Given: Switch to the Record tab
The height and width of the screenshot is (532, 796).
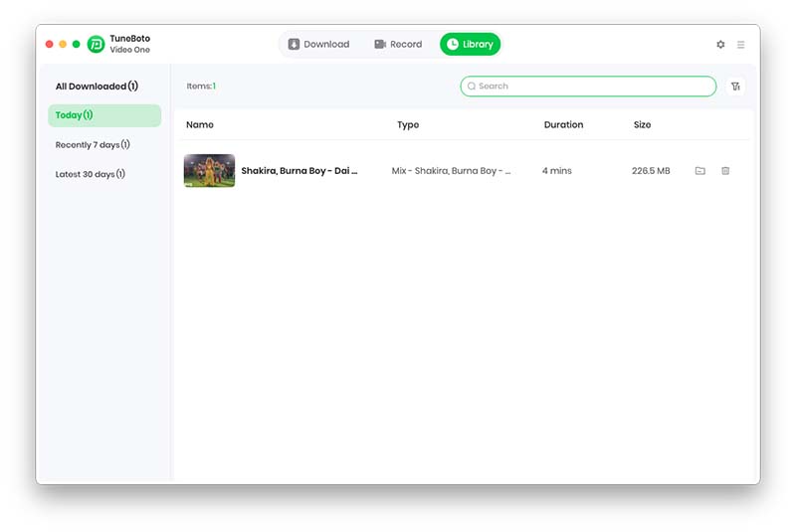Looking at the screenshot, I should click(398, 44).
